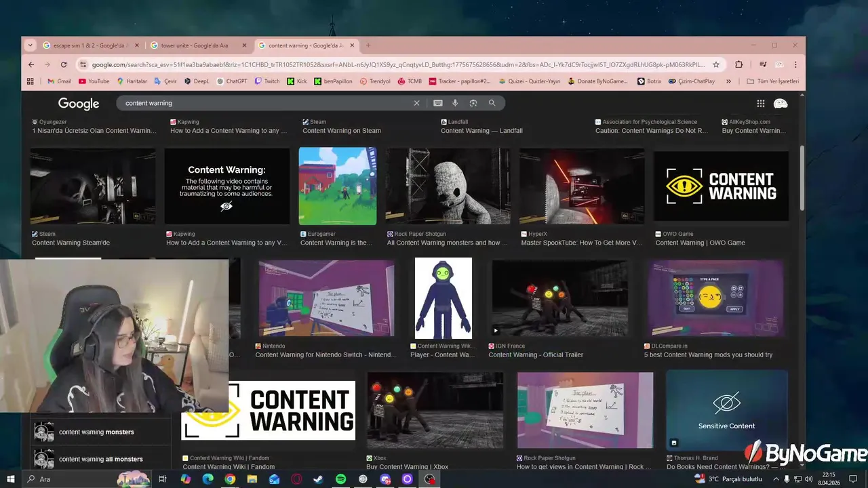Viewport: 868px width, 488px height.
Task: Open the TCMB bookmark
Action: [410, 81]
